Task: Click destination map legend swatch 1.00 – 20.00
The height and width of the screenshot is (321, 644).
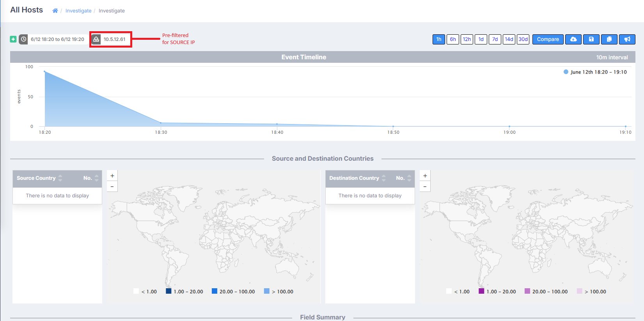Action: click(x=481, y=291)
